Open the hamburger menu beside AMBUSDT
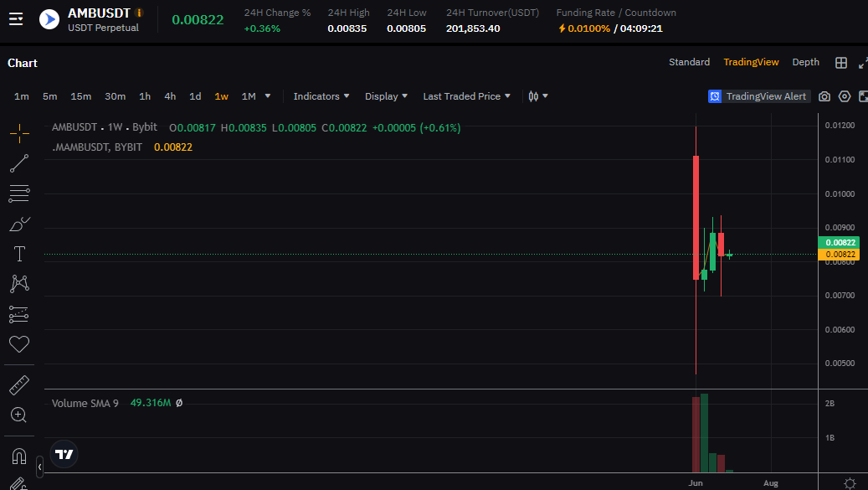Image resolution: width=868 pixels, height=490 pixels. click(x=16, y=19)
